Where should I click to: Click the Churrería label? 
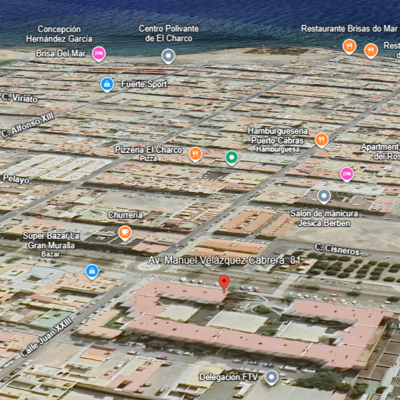pos(125,215)
